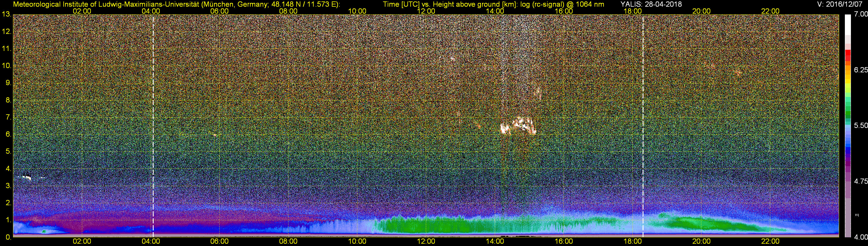Click 04:00 on the lower time axis

(x=151, y=241)
